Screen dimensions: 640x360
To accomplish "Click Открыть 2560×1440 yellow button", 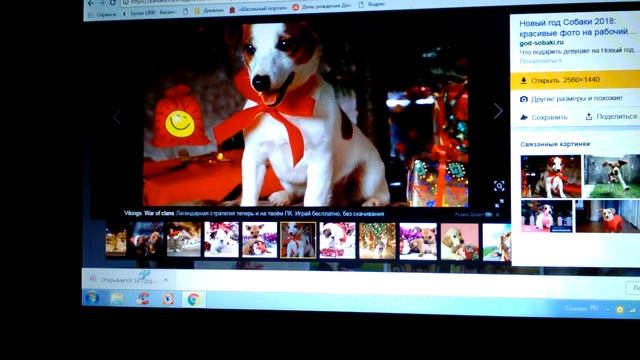I will pyautogui.click(x=575, y=80).
